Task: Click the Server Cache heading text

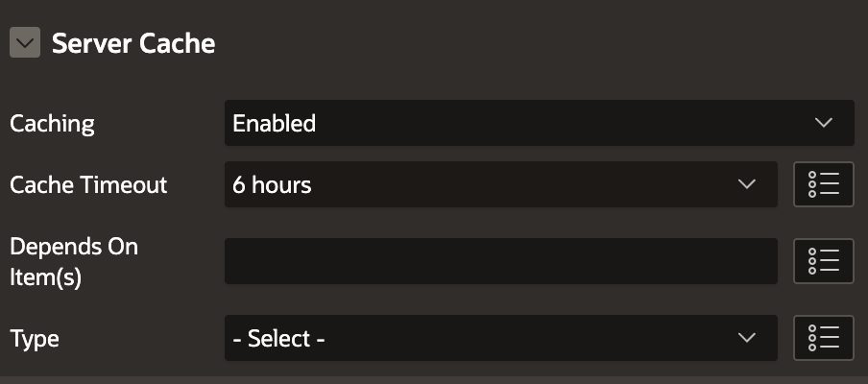Action: pyautogui.click(x=133, y=43)
